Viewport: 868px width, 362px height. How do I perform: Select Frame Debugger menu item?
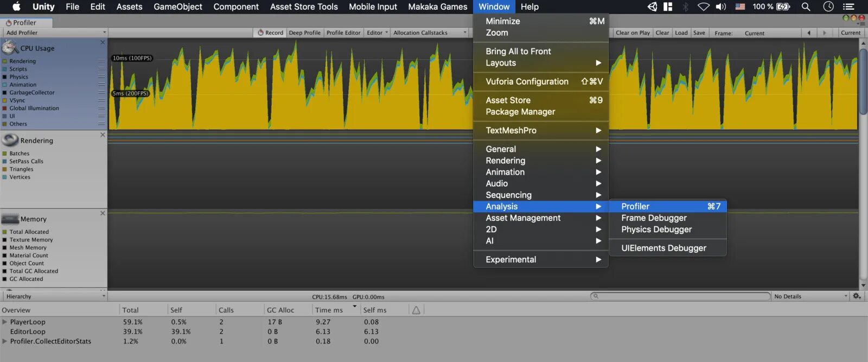[668, 218]
